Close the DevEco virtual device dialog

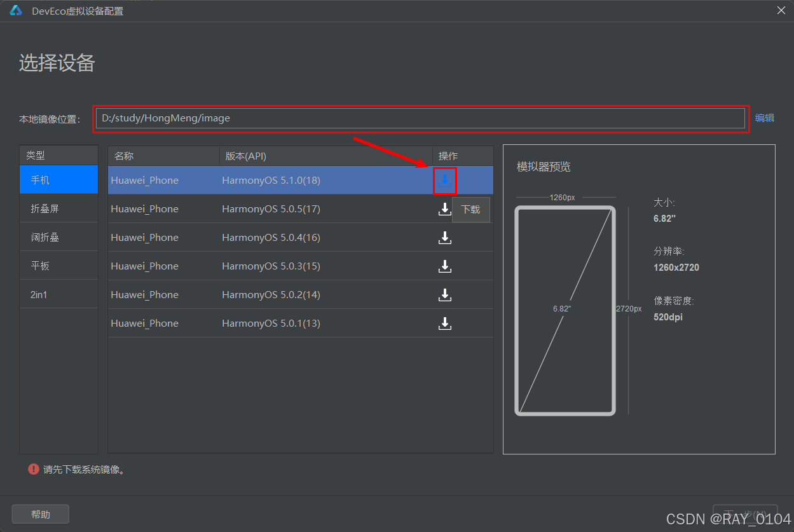(781, 10)
